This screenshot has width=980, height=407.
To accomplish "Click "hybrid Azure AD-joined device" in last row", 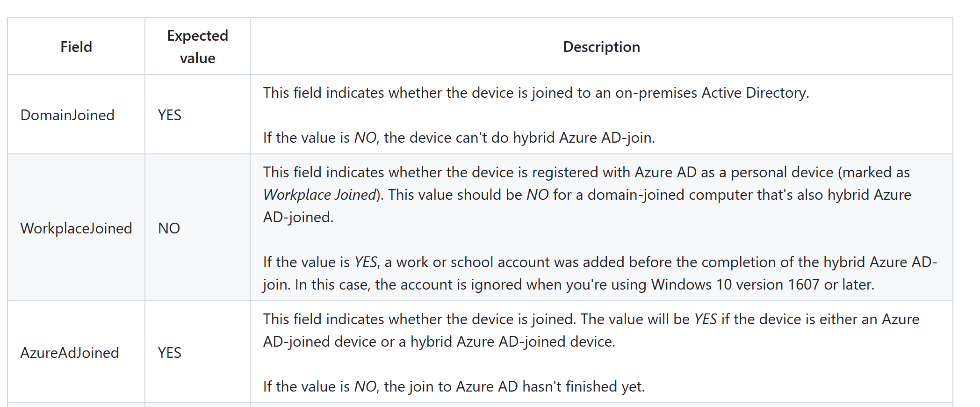I will 512,342.
